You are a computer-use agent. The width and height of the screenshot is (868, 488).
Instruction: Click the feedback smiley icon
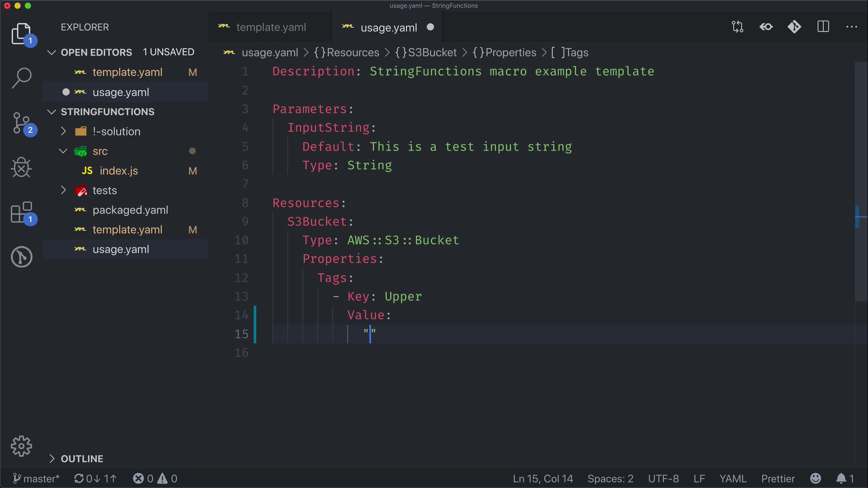point(816,479)
